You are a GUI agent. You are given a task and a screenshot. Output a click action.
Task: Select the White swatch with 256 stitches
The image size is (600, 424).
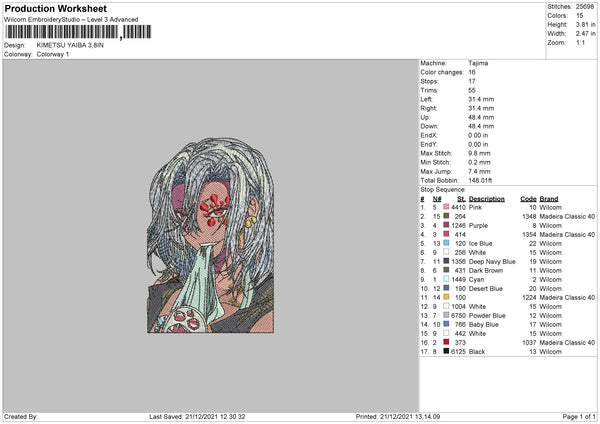(446, 252)
